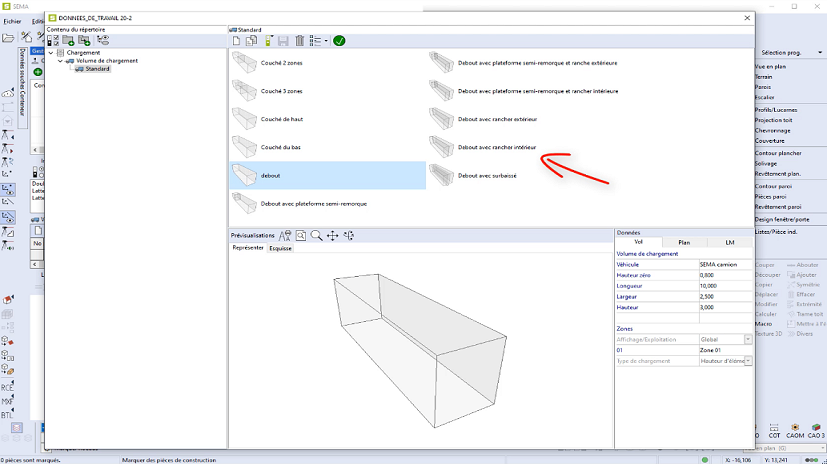827x464 pixels.
Task: Click the save floppy disk icon
Action: tap(283, 41)
